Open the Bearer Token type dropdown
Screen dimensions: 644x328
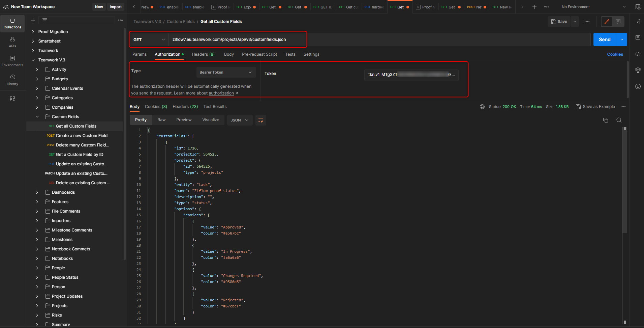click(226, 72)
